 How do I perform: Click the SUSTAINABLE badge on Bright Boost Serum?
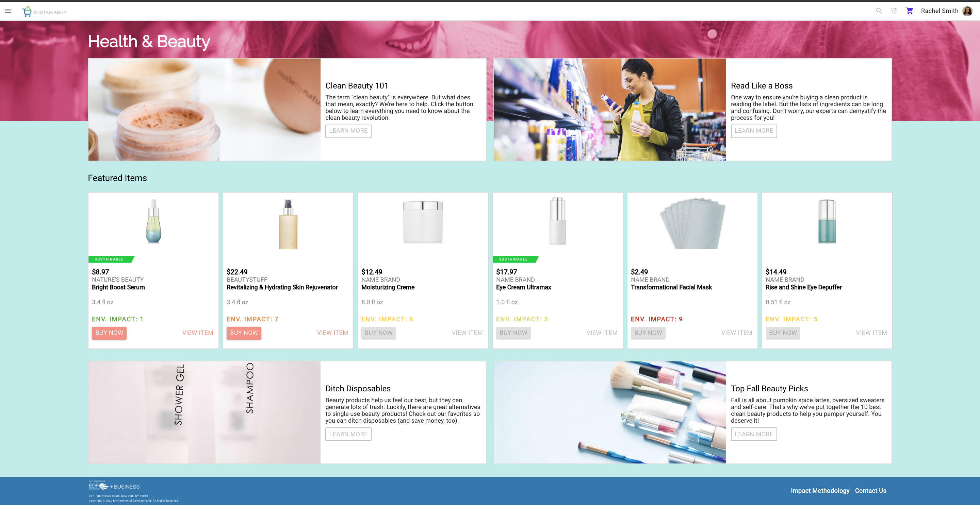tap(110, 260)
